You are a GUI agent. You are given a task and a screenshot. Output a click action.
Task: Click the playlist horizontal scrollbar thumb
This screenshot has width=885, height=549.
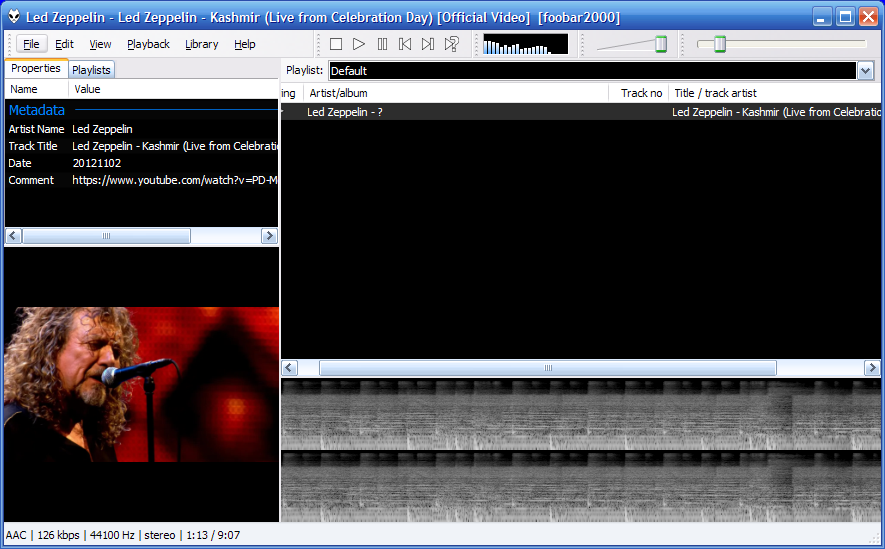click(x=547, y=368)
